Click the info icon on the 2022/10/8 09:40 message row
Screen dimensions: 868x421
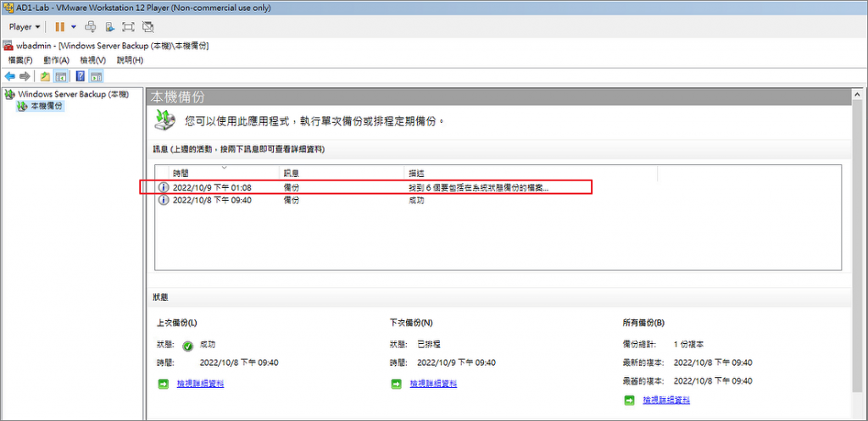point(164,200)
